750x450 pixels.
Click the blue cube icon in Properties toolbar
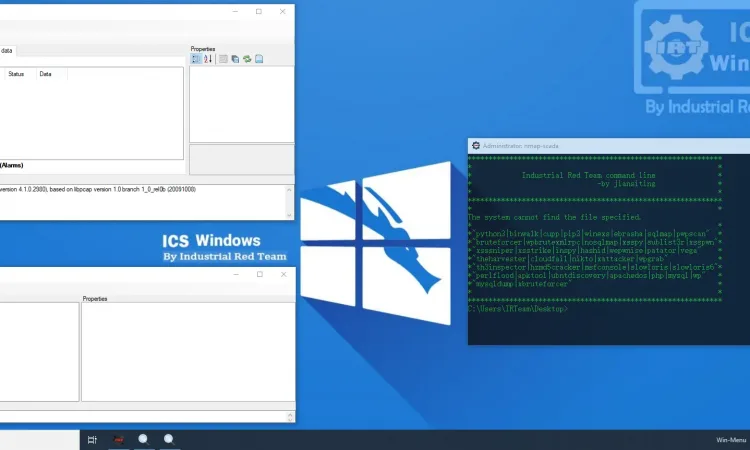pos(235,59)
